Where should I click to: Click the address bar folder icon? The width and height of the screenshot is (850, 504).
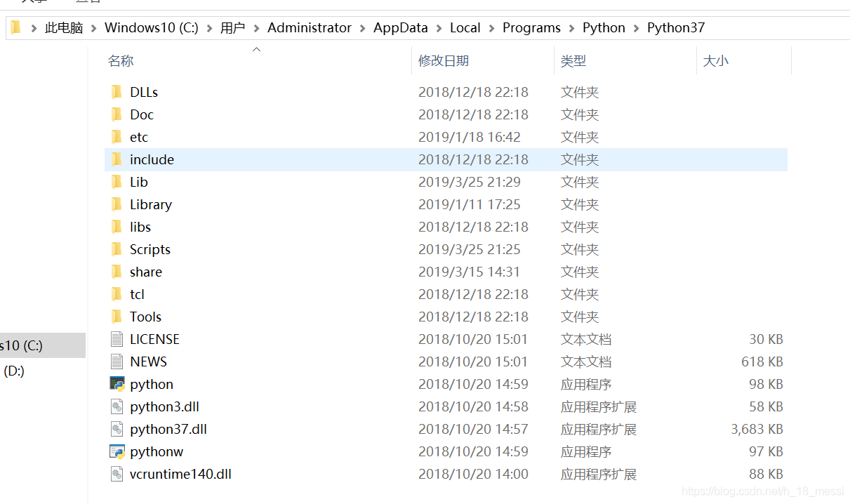pyautogui.click(x=15, y=28)
